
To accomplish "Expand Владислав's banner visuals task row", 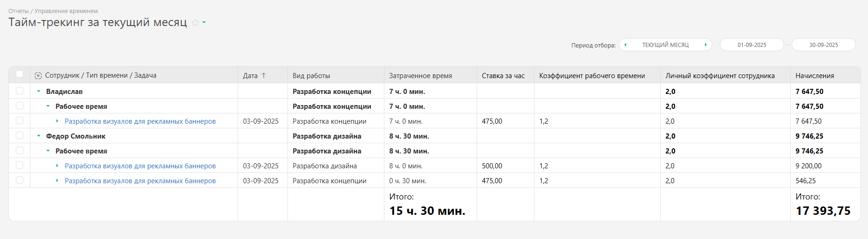I will [57, 121].
